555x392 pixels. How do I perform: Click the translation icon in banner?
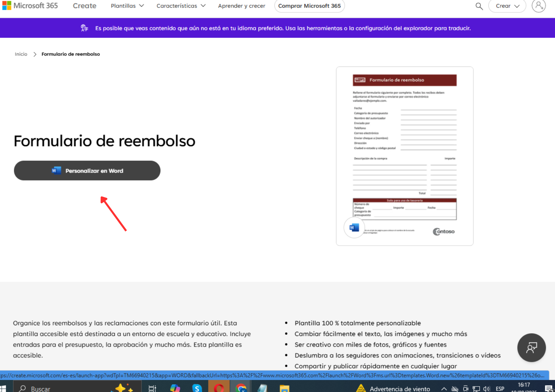pyautogui.click(x=84, y=28)
